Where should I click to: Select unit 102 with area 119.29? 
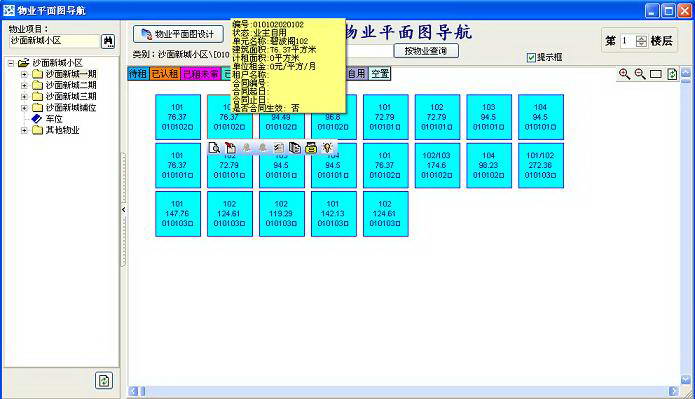281,214
